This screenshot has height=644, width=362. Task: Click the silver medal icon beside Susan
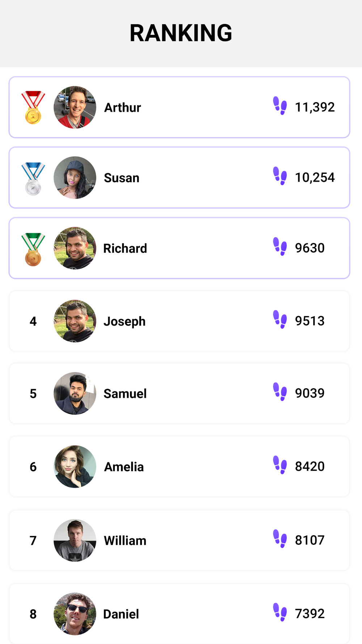[x=33, y=179]
